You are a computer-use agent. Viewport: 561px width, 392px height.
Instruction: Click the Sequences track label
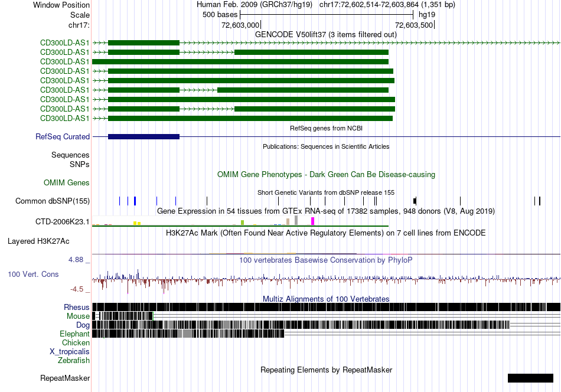70,155
